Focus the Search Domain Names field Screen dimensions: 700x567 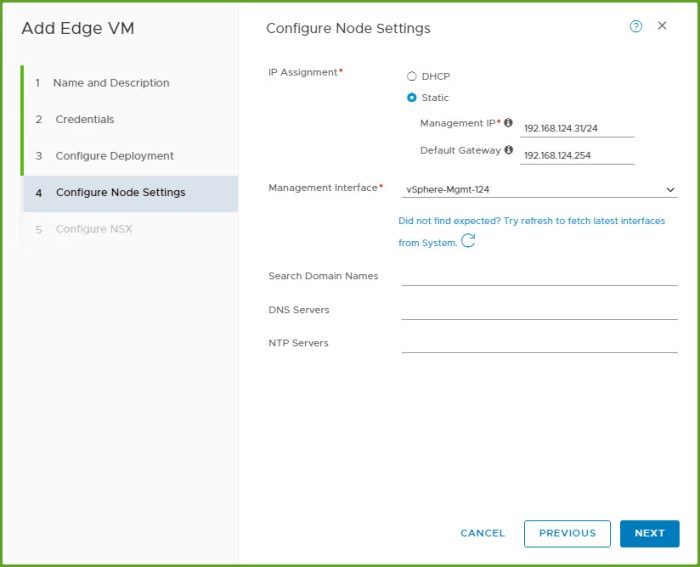(x=539, y=275)
